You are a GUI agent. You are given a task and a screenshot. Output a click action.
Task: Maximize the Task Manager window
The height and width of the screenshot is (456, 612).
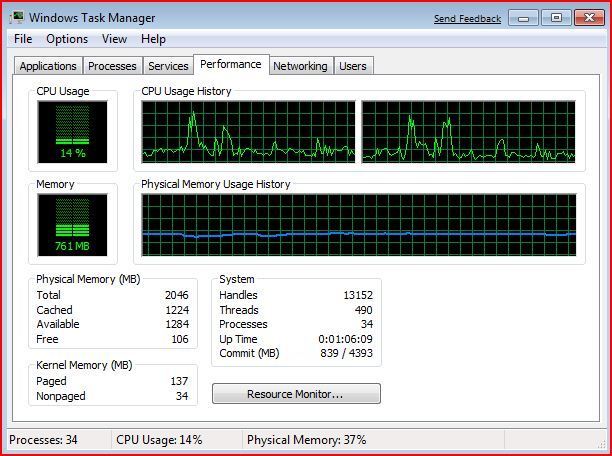tap(556, 18)
